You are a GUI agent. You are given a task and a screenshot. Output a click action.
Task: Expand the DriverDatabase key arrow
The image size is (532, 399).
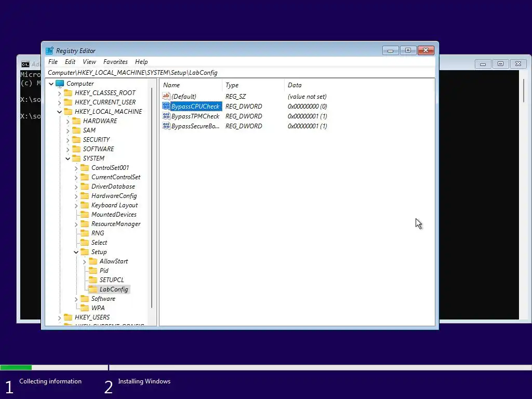point(76,187)
